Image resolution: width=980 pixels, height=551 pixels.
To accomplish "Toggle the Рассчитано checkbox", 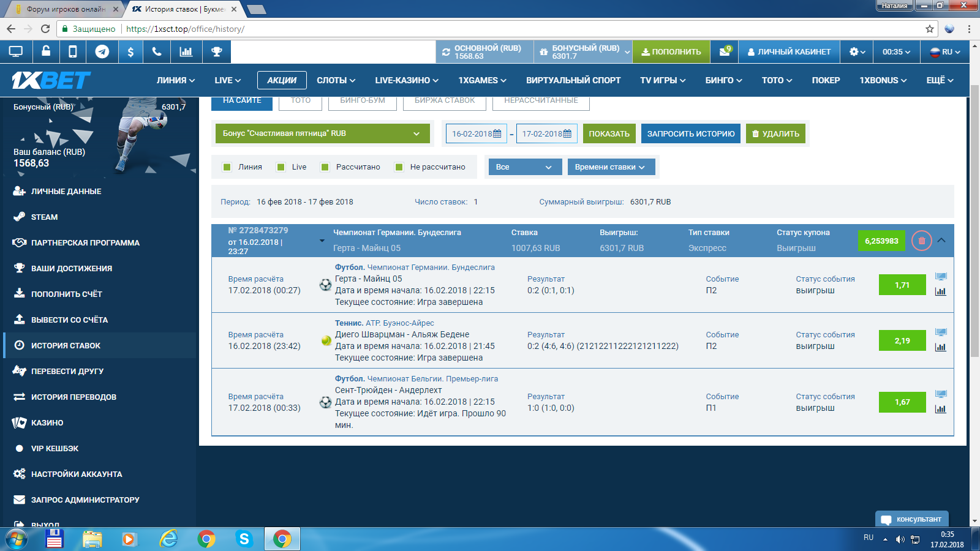I will (325, 167).
